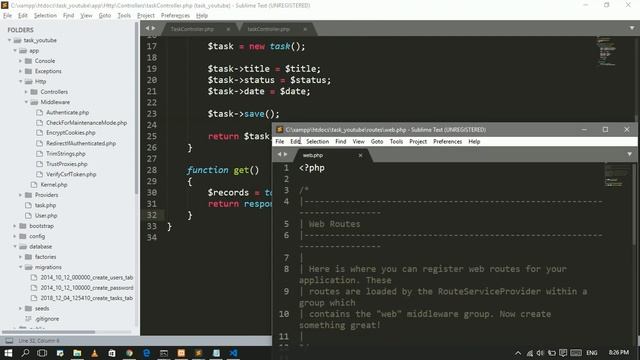This screenshot has height=360, width=640.
Task: Open .gitignore file in sidebar
Action: [47, 319]
